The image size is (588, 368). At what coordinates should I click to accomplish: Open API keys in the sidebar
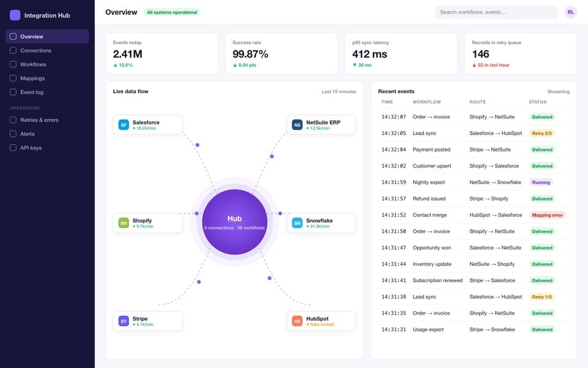(x=47, y=148)
